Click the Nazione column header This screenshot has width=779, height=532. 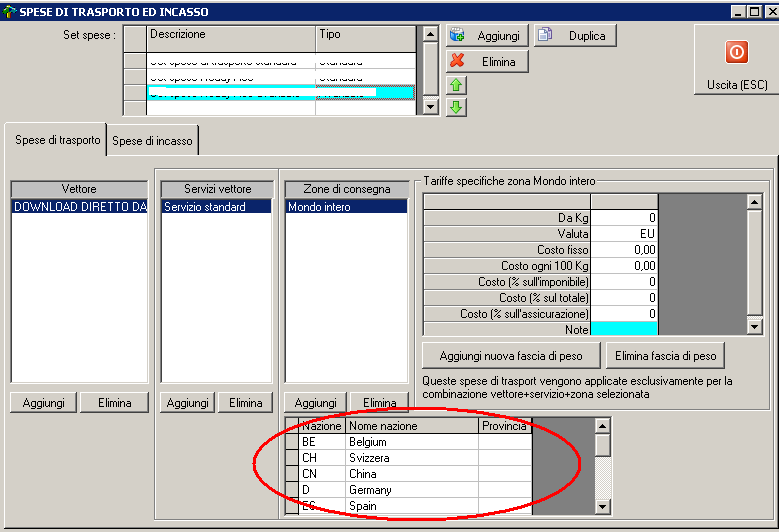322,426
